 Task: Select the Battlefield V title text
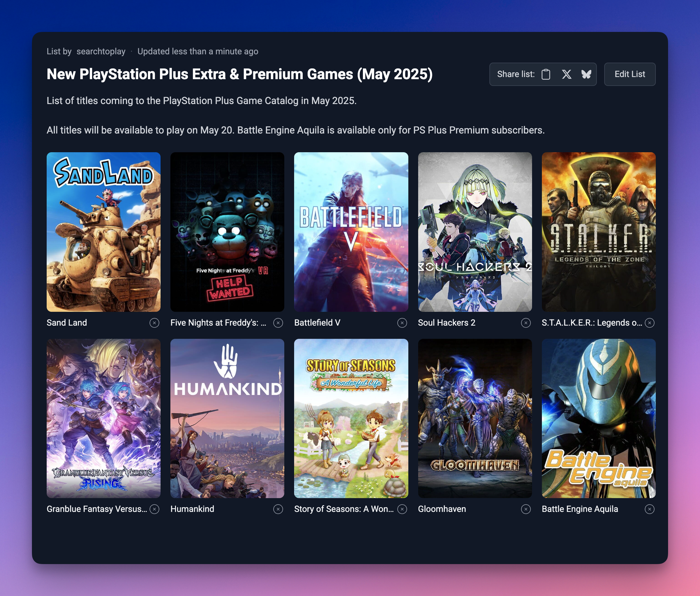pyautogui.click(x=317, y=323)
